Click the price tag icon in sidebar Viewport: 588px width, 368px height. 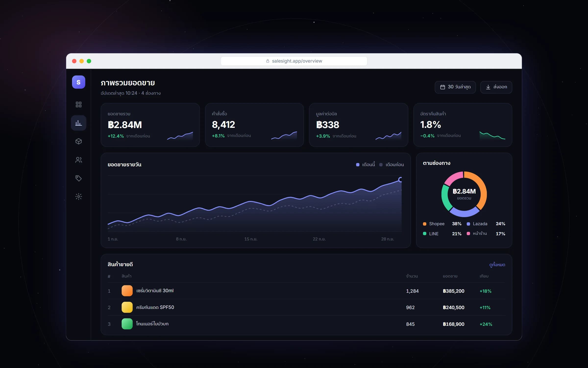[x=78, y=178]
